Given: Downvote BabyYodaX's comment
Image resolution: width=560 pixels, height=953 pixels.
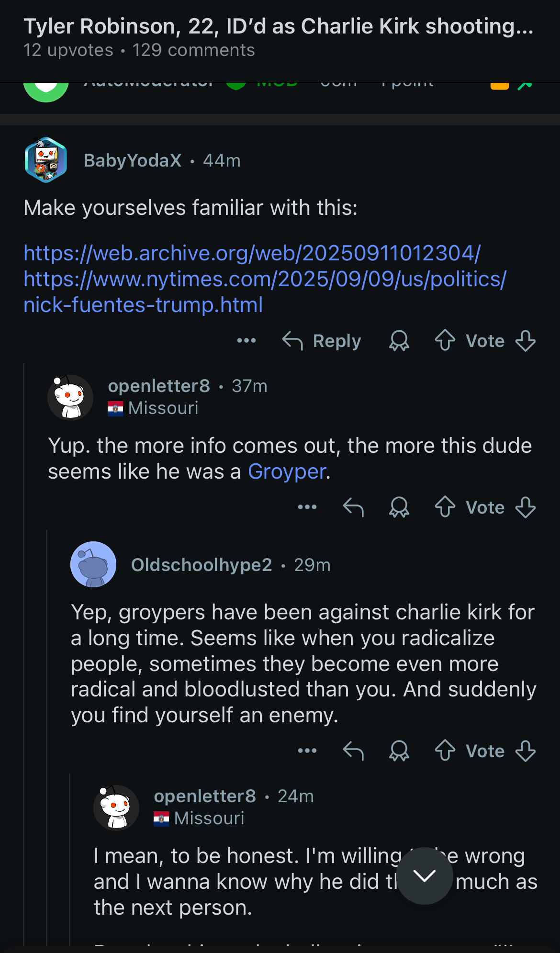Looking at the screenshot, I should (x=526, y=340).
